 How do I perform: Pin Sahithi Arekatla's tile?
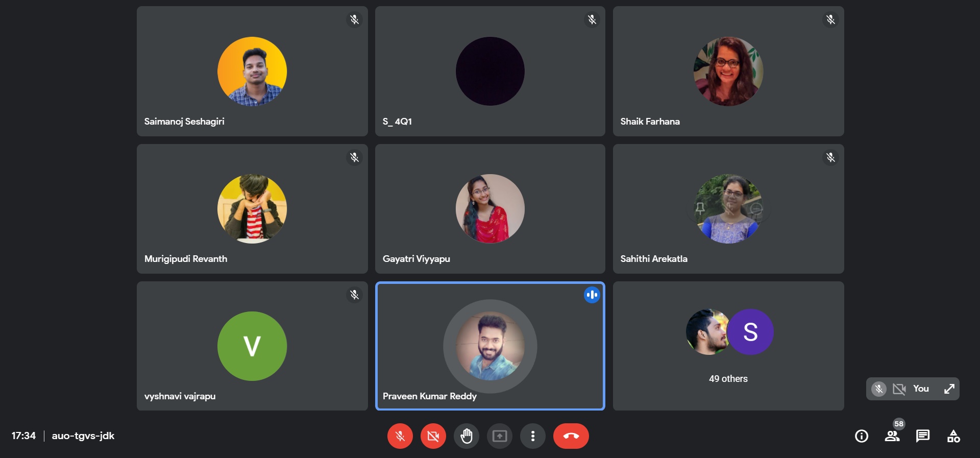[700, 208]
